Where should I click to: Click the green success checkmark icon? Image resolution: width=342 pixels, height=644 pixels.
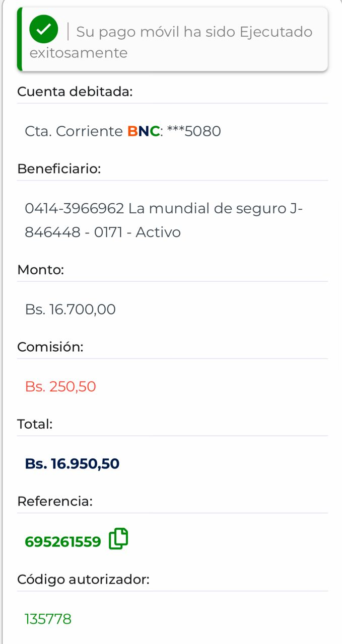(43, 29)
